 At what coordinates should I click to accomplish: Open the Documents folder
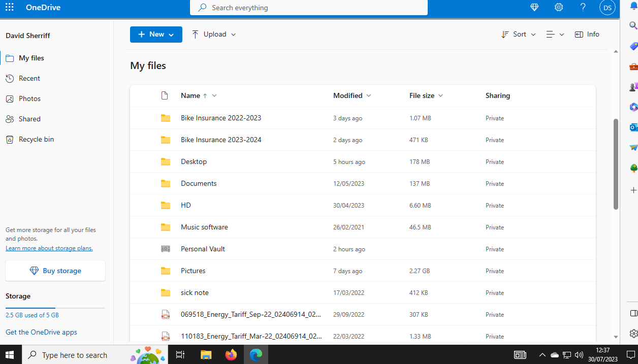pos(199,183)
